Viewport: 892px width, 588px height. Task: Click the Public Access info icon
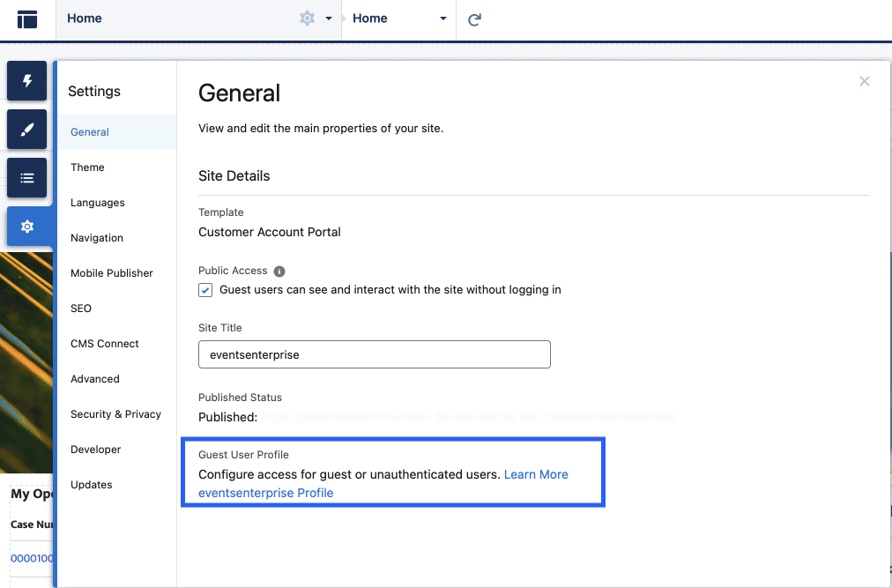point(279,272)
